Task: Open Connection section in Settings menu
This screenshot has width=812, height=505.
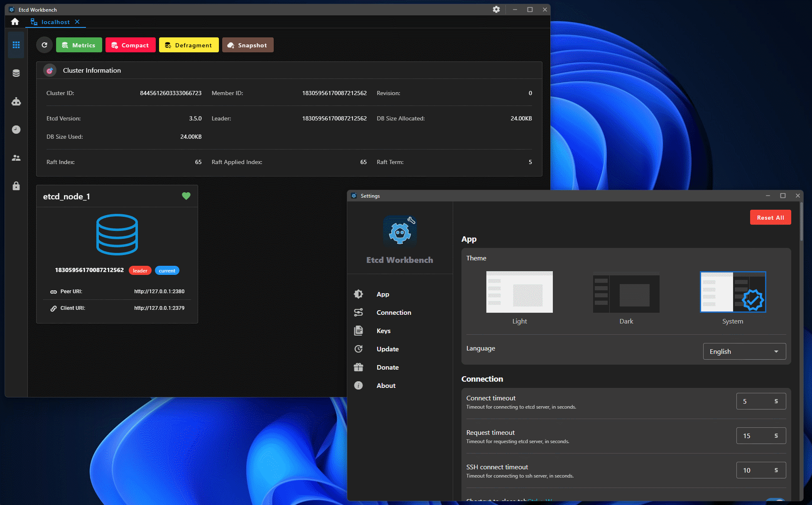Action: [394, 312]
